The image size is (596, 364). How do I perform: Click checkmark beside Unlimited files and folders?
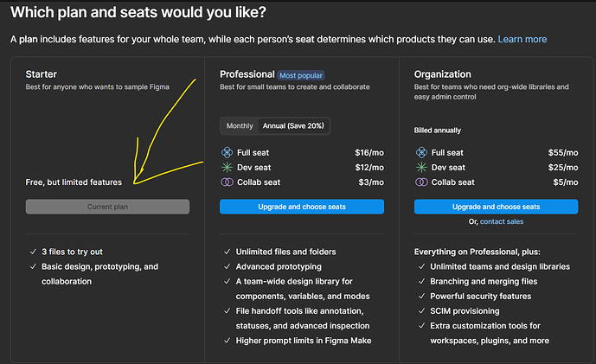coord(228,252)
